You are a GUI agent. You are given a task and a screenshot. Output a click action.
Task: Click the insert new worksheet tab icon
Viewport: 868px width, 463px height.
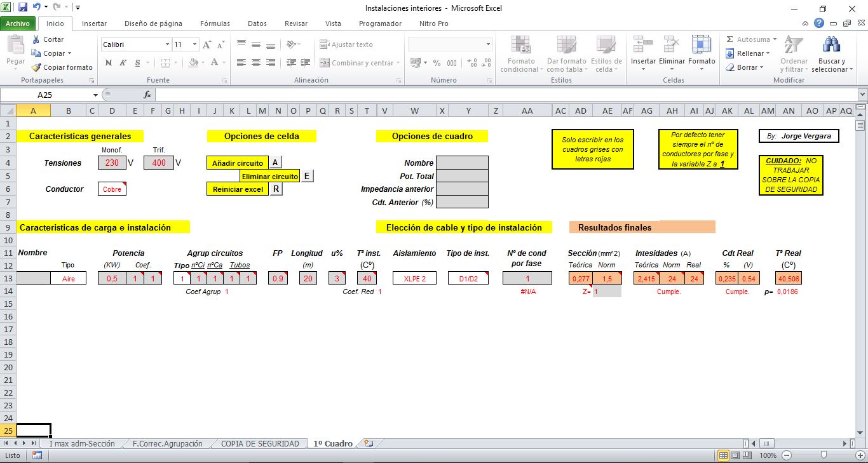coord(369,443)
